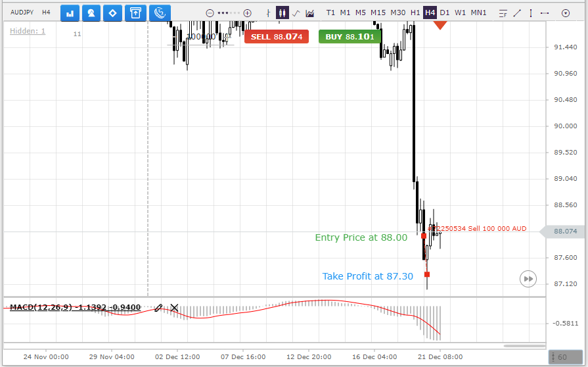The height and width of the screenshot is (367, 588).
Task: Click the AUDJPY symbol label
Action: (22, 12)
